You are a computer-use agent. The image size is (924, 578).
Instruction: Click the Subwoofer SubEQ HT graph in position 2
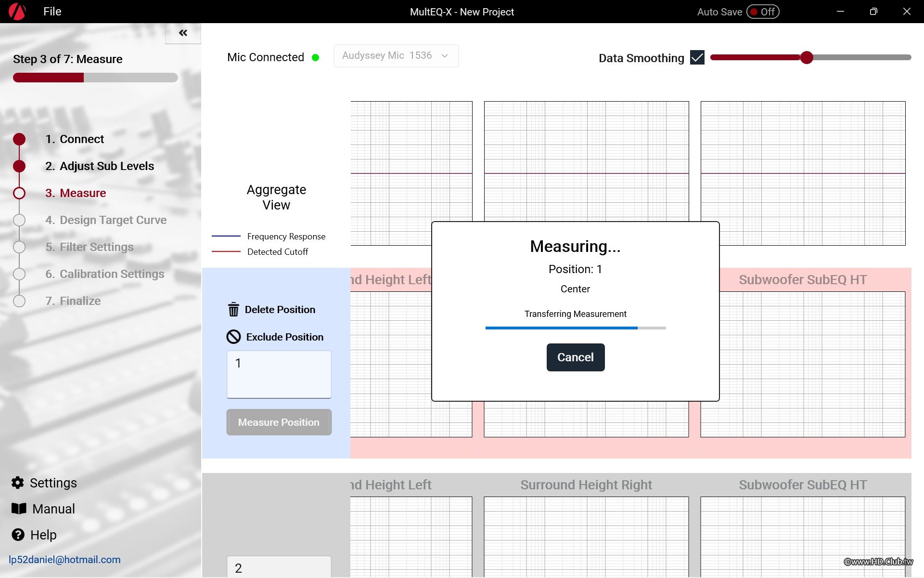click(x=803, y=537)
